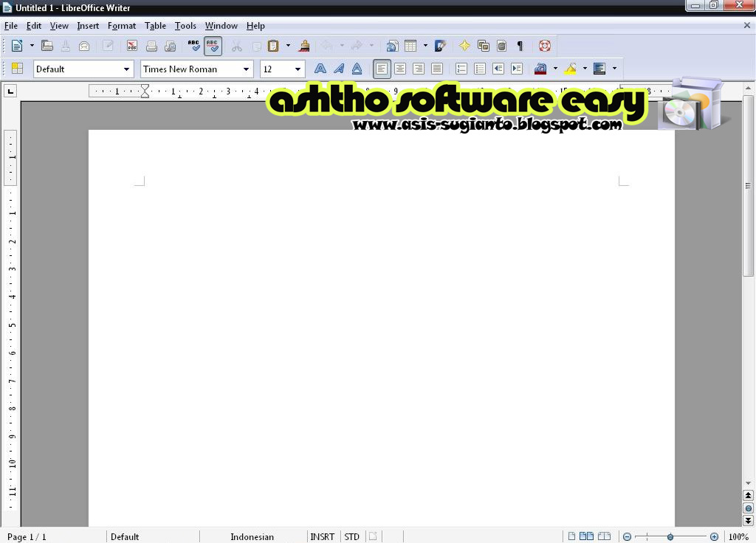Open the Edit menu
Image resolution: width=756 pixels, height=543 pixels.
[x=34, y=26]
